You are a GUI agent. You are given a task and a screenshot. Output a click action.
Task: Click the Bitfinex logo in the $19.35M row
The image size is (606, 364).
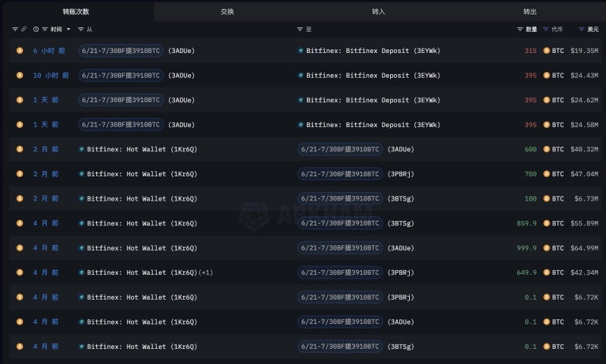point(301,51)
